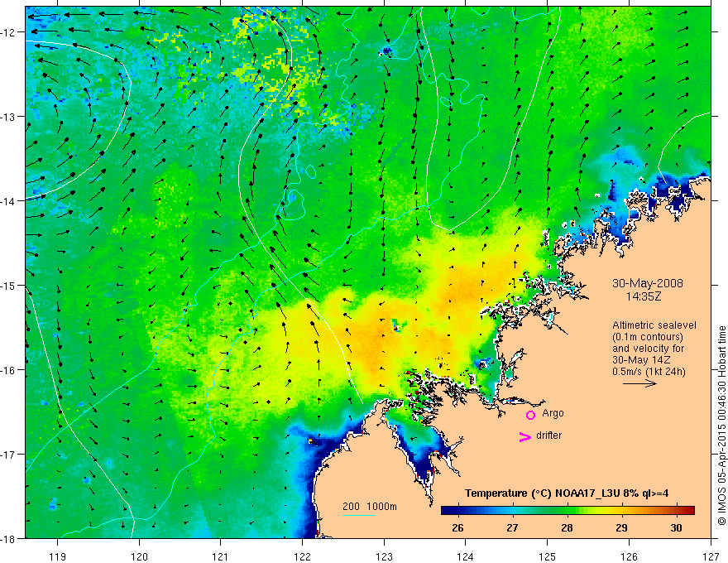Click the '0.5m/s (1kt 24h)' scale text
The height and width of the screenshot is (563, 728).
[x=649, y=371]
